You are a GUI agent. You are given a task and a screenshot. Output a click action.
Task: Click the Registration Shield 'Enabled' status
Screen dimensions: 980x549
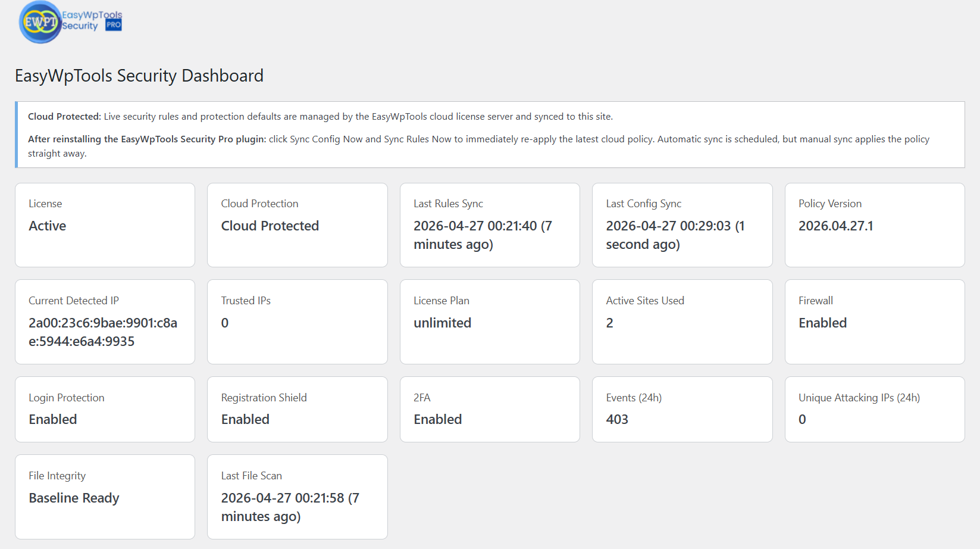pos(245,419)
